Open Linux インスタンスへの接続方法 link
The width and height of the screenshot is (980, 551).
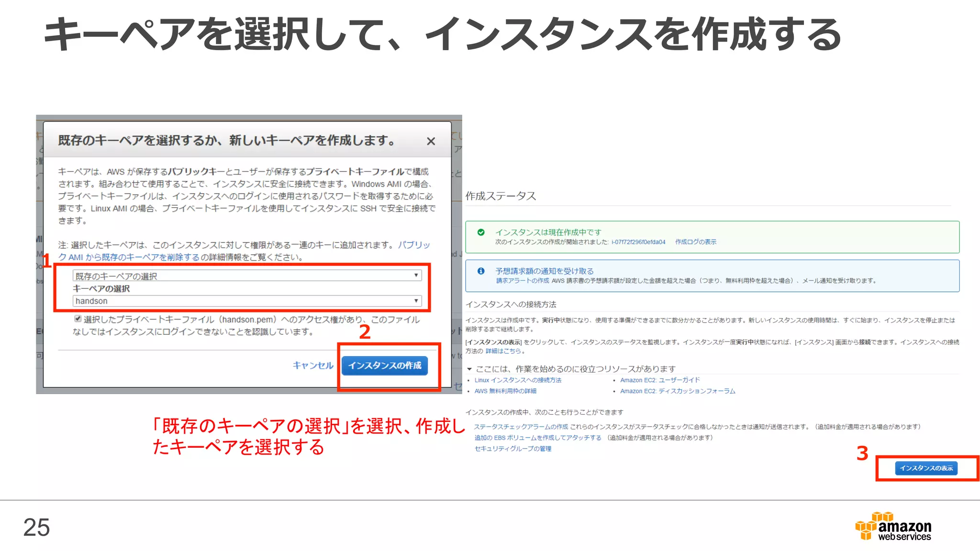(518, 380)
